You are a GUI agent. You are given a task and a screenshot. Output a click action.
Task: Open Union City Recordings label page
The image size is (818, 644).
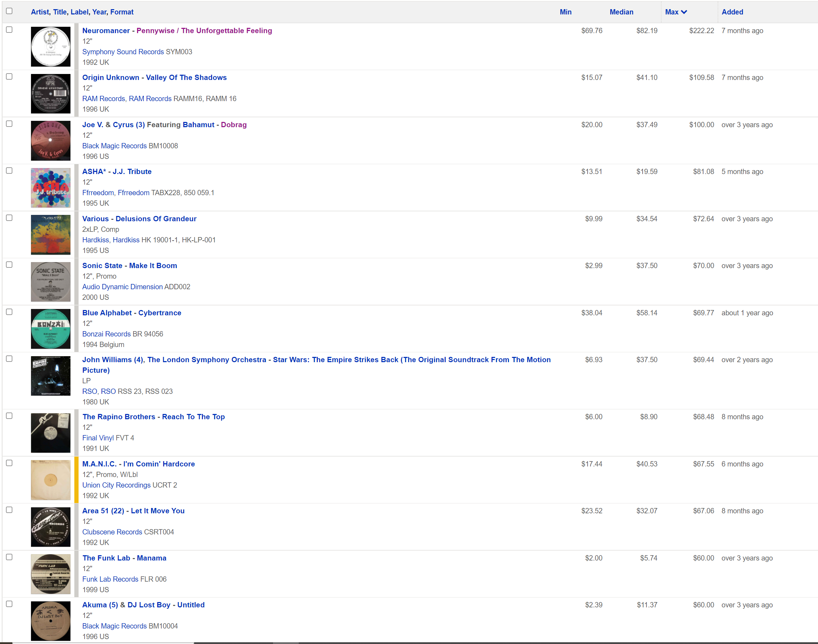[x=117, y=485]
